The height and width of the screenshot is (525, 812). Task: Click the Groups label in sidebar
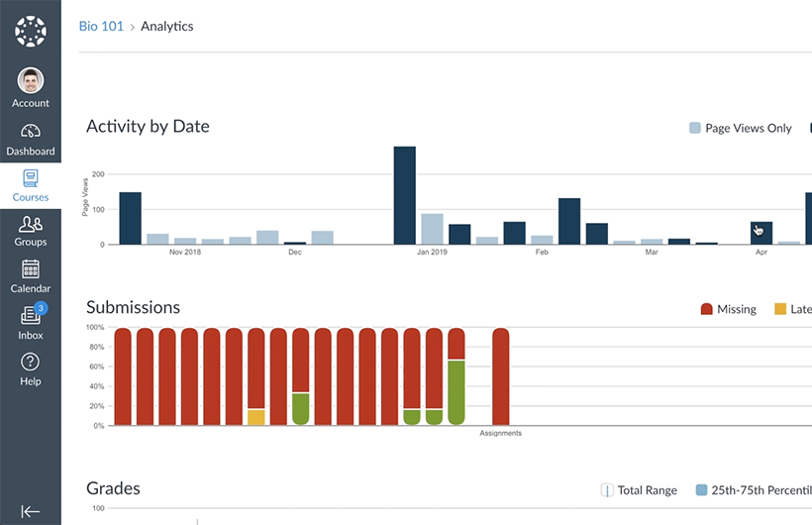(x=31, y=242)
